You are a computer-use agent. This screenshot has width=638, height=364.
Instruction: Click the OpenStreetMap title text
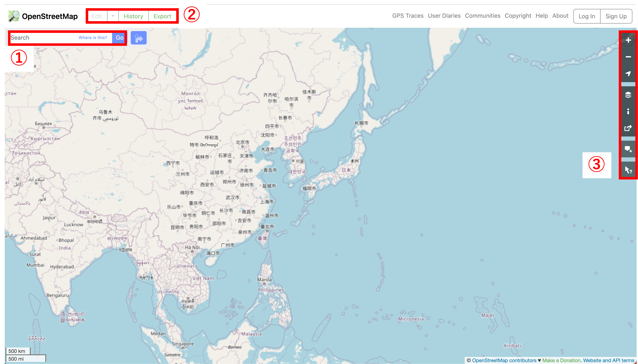50,16
